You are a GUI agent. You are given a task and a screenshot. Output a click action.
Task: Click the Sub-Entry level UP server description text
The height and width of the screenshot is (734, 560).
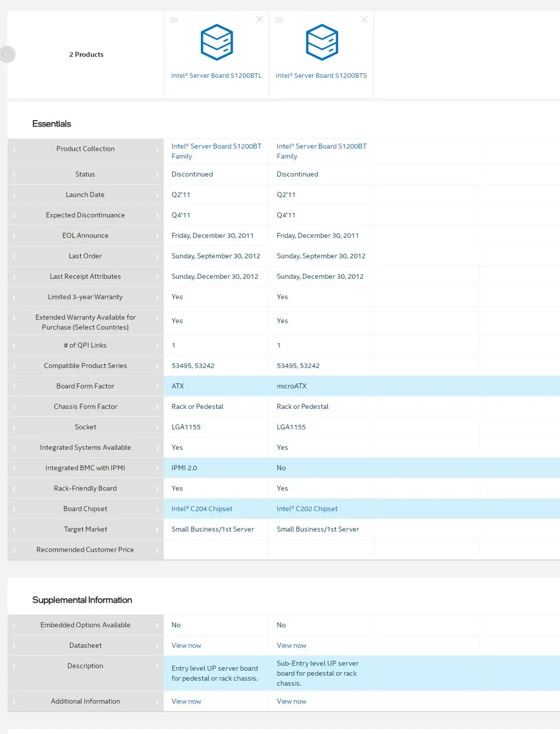318,673
